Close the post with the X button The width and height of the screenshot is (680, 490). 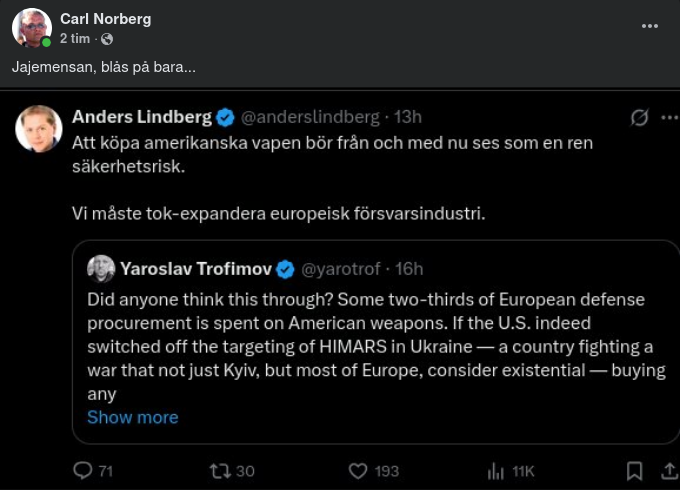(x=652, y=25)
